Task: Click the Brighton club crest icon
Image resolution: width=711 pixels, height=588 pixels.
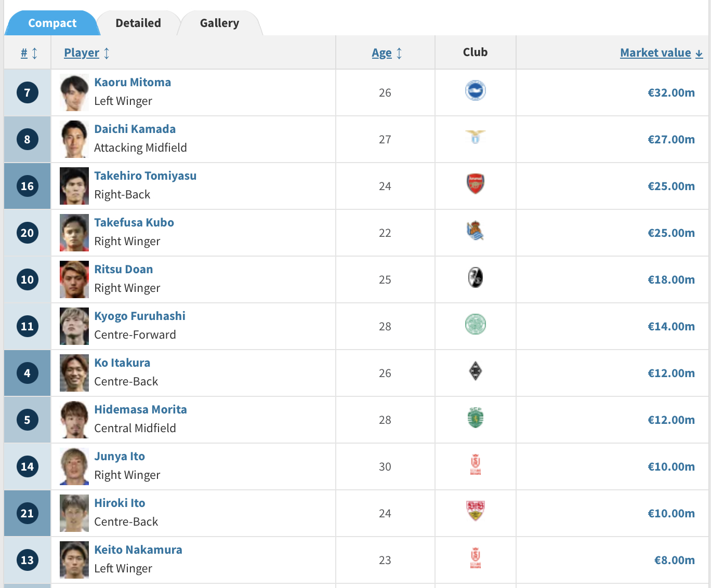Action: pos(475,91)
